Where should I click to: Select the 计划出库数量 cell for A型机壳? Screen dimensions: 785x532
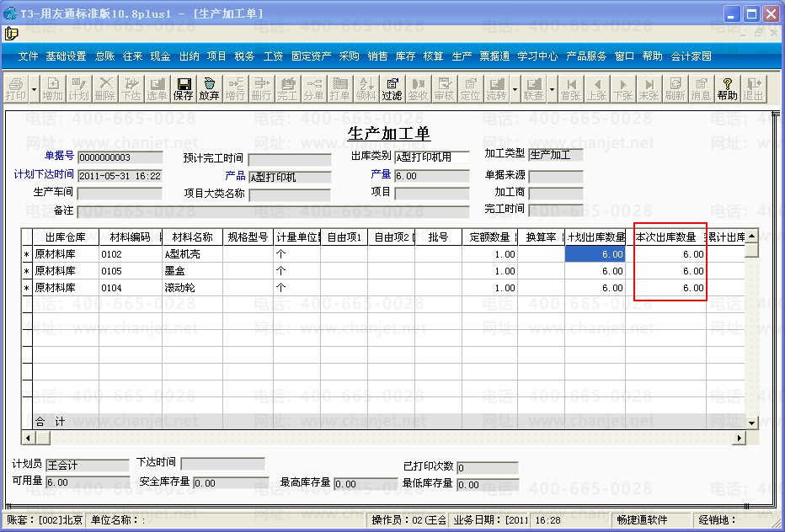[x=595, y=254]
